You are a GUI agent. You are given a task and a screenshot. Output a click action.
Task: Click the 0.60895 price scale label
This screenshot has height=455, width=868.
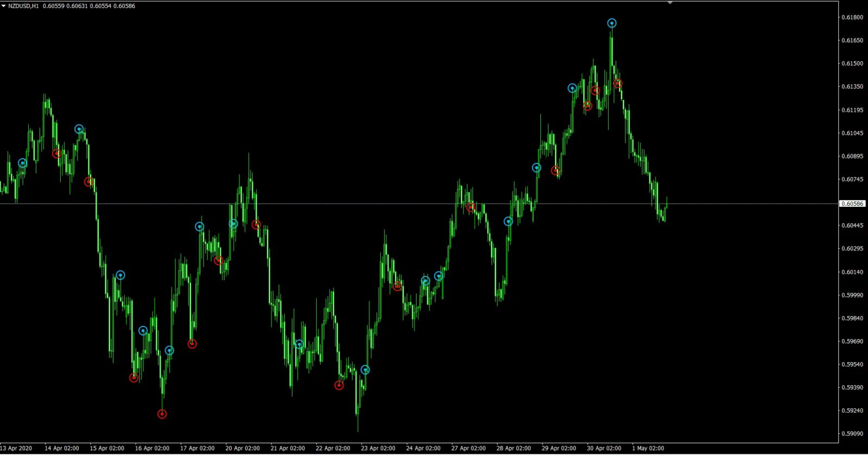click(x=852, y=156)
